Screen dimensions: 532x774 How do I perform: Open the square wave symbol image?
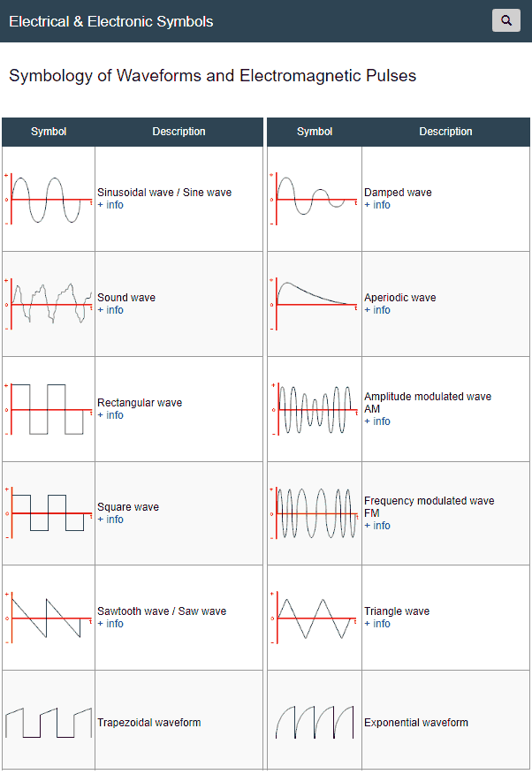point(49,513)
